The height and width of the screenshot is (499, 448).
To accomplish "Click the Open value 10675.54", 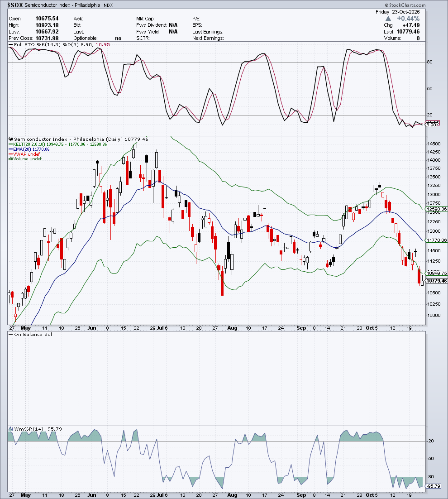I will tap(47, 19).
